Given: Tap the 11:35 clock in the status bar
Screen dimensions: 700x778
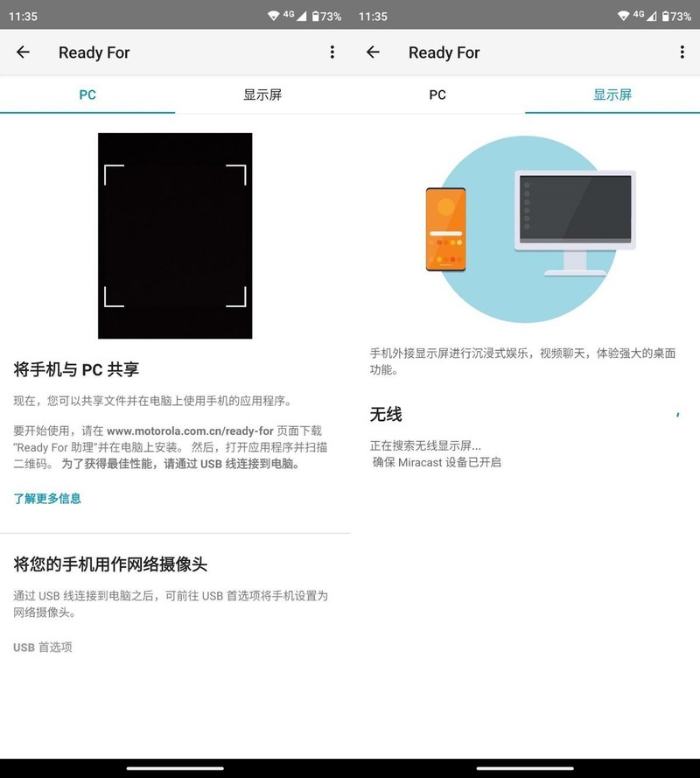Looking at the screenshot, I should [x=25, y=14].
